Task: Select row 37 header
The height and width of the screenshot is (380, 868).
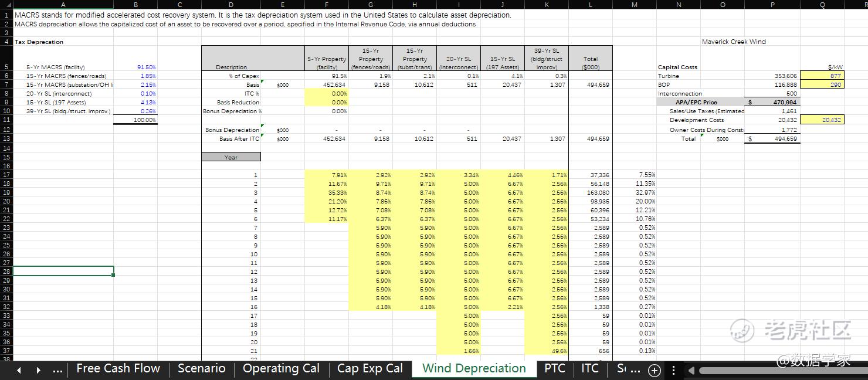Action: coord(6,351)
